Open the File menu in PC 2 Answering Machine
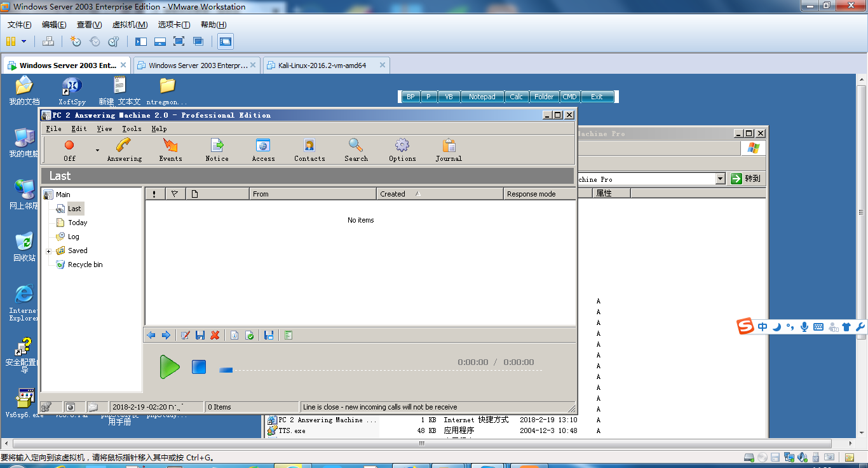This screenshot has height=468, width=868. coord(54,128)
